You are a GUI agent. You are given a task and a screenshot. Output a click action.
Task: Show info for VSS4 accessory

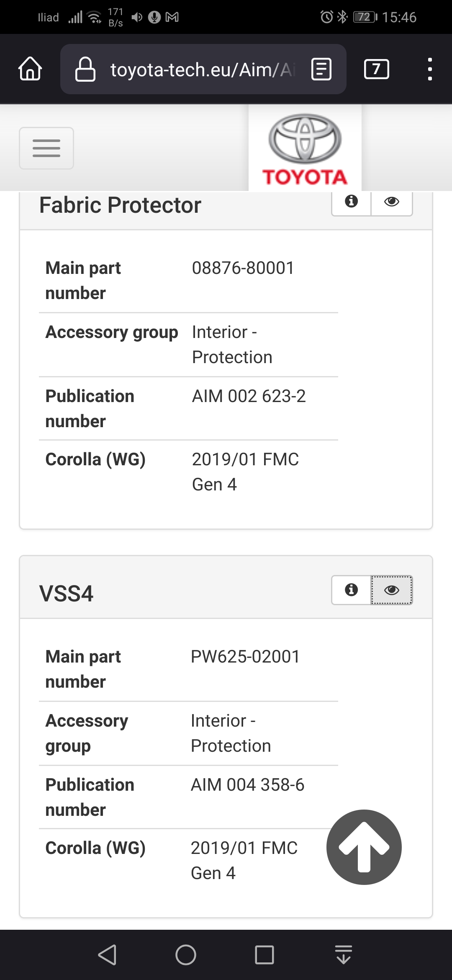coord(351,590)
